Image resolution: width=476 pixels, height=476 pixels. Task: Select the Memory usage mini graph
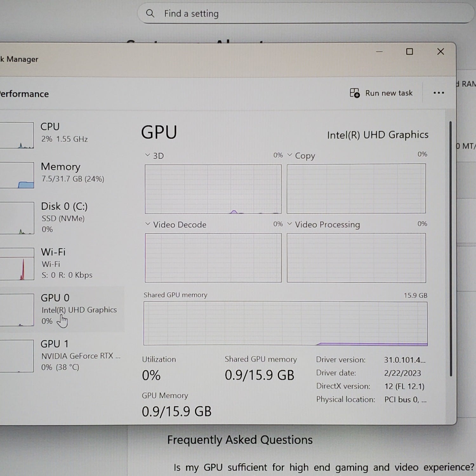point(17,175)
